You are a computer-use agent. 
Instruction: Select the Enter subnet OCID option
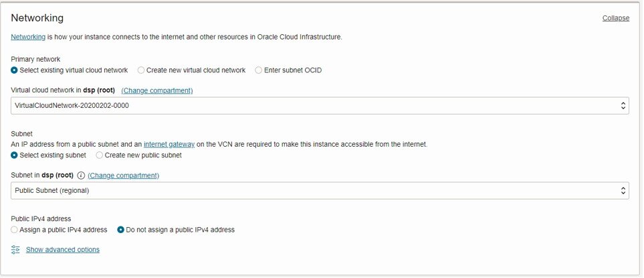point(258,70)
